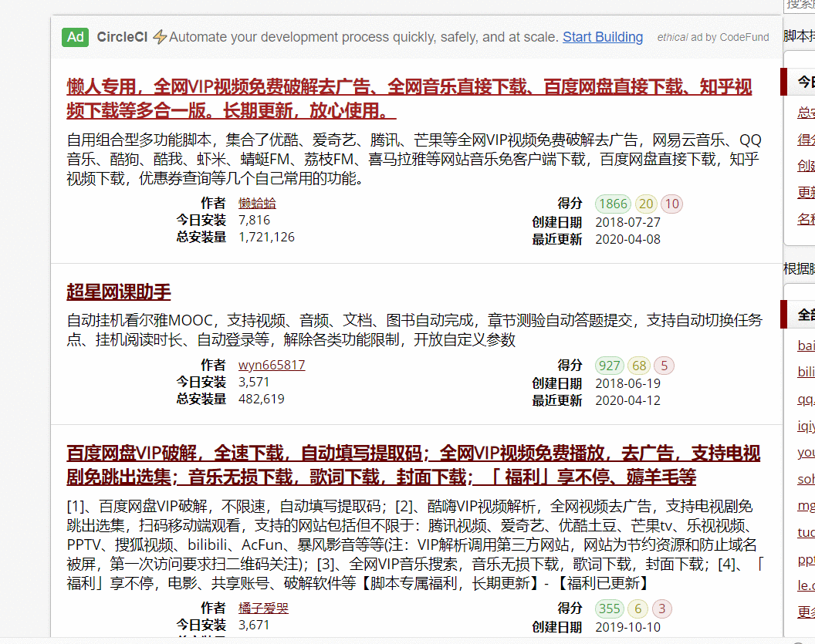Click the red 10 rating badge
This screenshot has width=815, height=644.
671,204
